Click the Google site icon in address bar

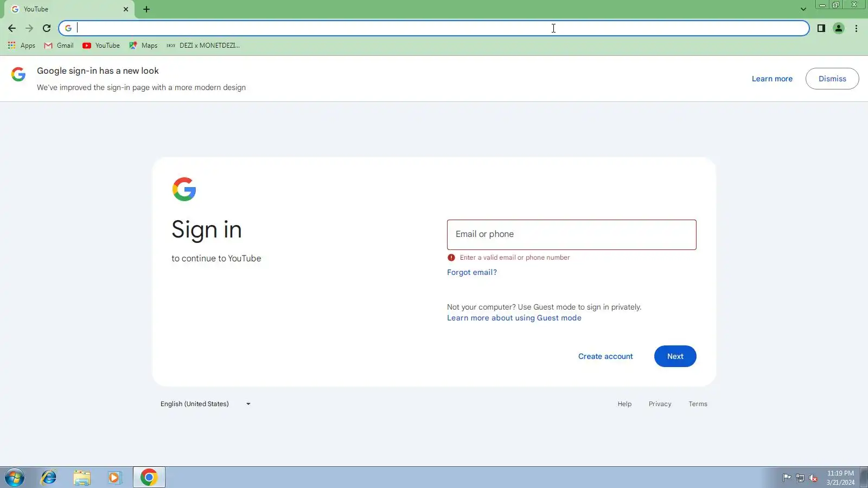click(68, 28)
